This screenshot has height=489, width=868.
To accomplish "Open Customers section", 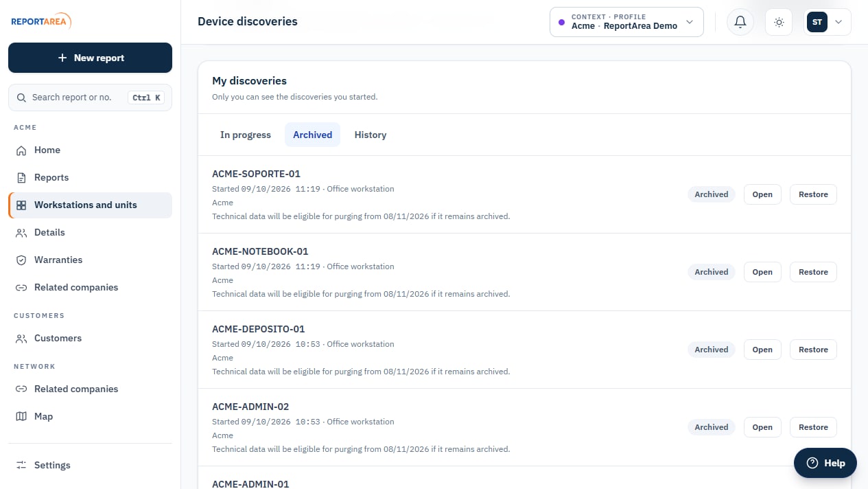I will [90, 339].
